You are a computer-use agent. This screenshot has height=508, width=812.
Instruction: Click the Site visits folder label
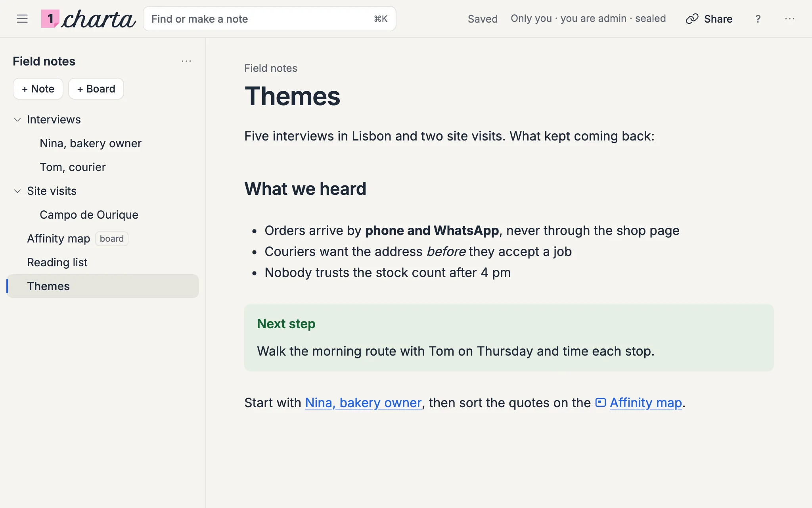52,191
